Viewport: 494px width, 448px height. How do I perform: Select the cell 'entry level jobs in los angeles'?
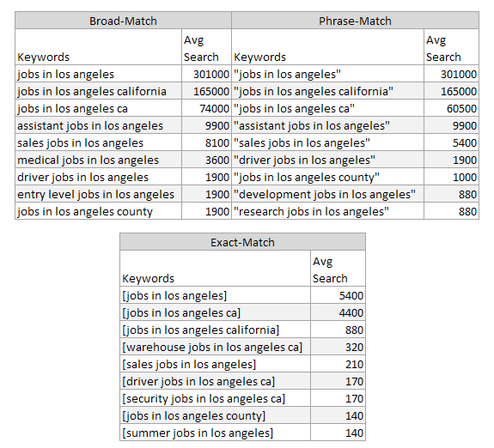point(98,194)
